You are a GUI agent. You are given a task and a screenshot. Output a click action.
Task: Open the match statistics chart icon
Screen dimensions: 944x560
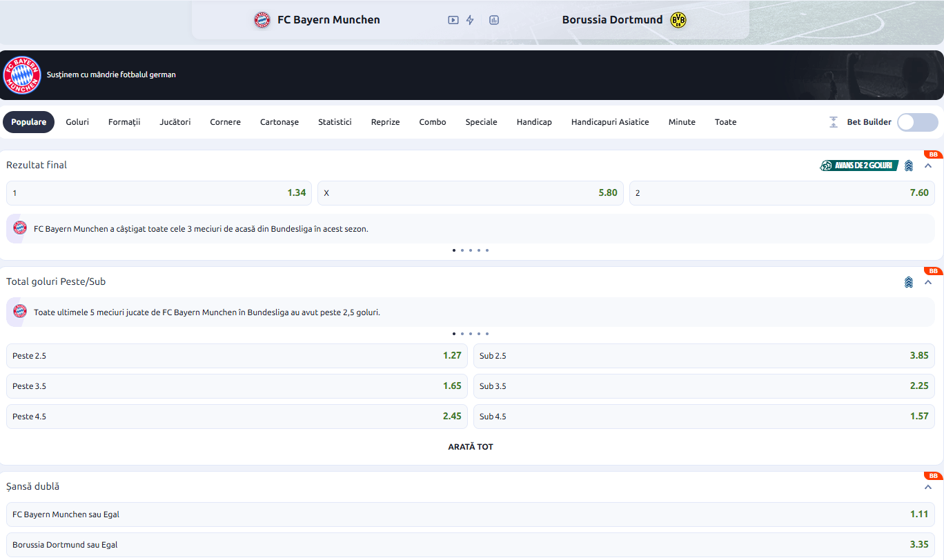pos(494,20)
